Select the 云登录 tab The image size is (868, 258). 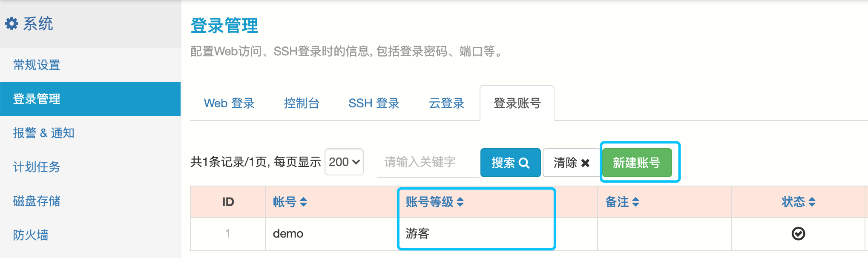pyautogui.click(x=446, y=103)
